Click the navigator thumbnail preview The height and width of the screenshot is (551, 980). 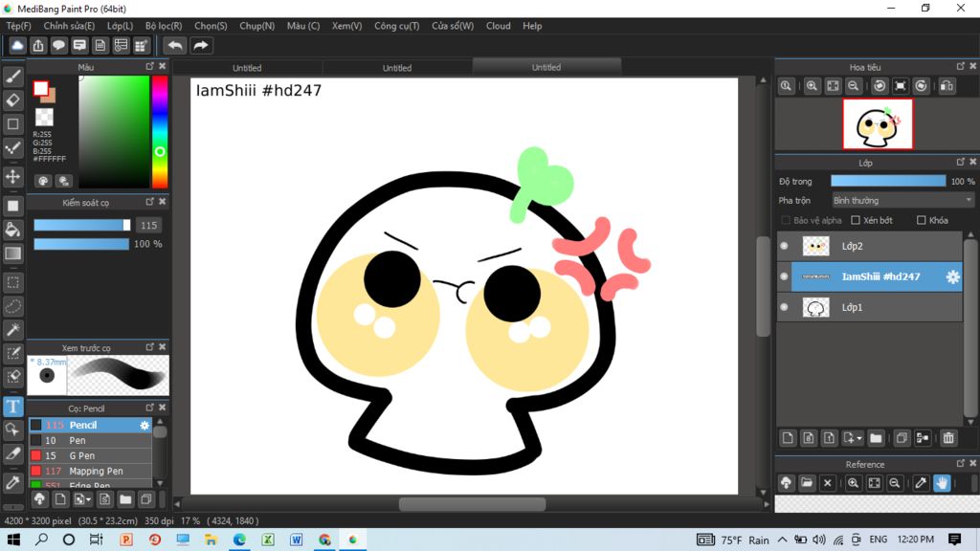click(x=878, y=124)
